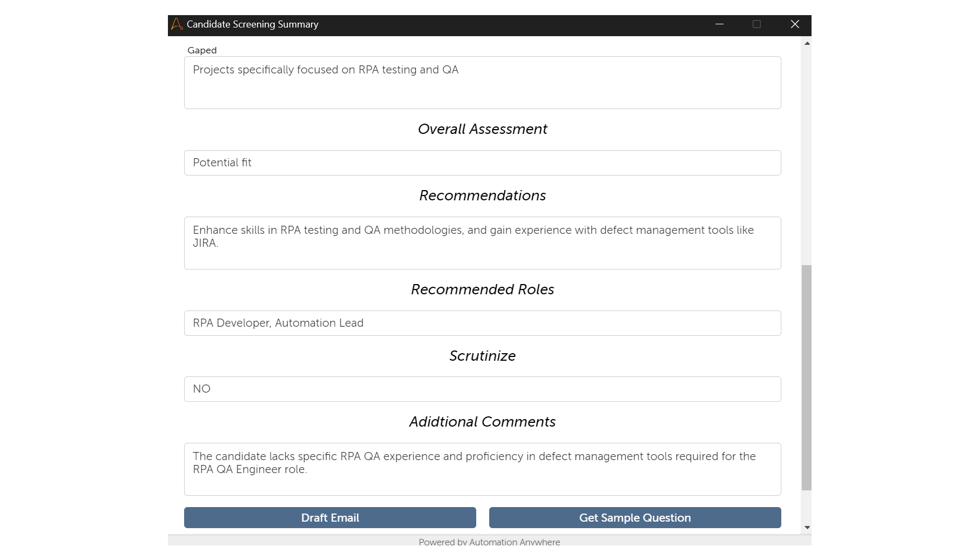The image size is (980, 560).
Task: Minimize the Candidate Screening Summary window
Action: tap(719, 24)
